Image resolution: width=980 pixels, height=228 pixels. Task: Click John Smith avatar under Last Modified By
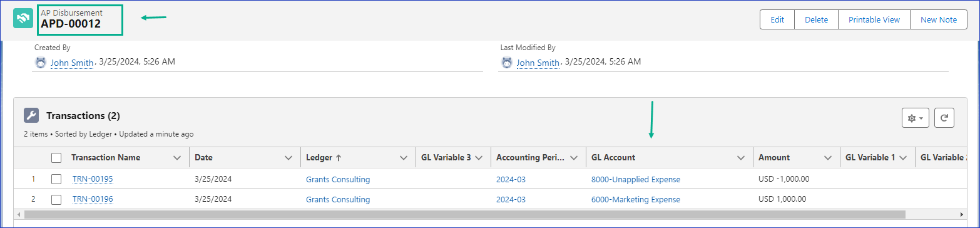pyautogui.click(x=507, y=63)
